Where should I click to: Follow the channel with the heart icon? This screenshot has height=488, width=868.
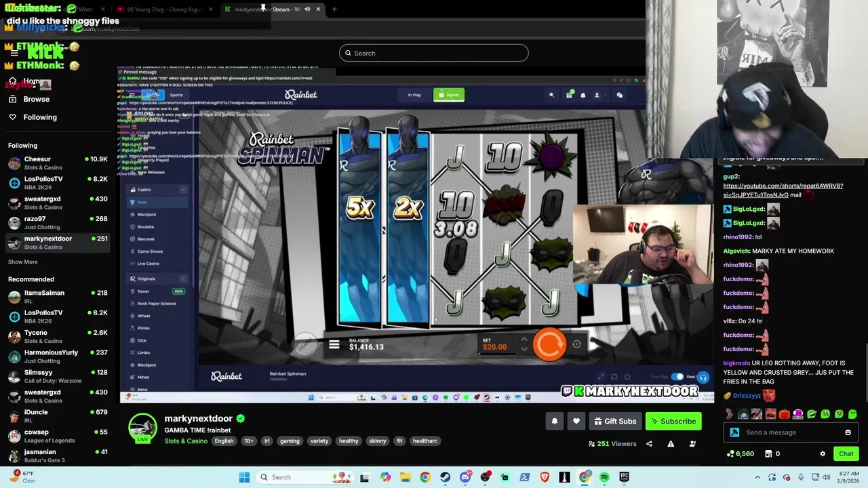pyautogui.click(x=576, y=422)
